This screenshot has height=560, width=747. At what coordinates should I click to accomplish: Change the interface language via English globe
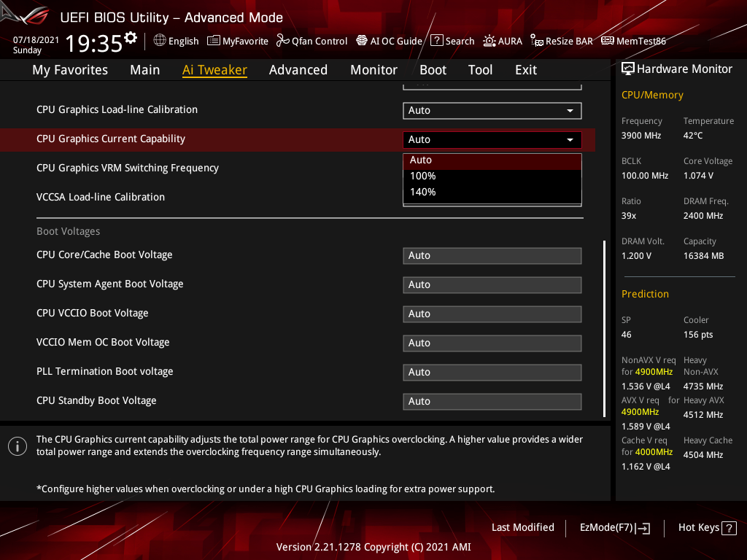tap(176, 41)
